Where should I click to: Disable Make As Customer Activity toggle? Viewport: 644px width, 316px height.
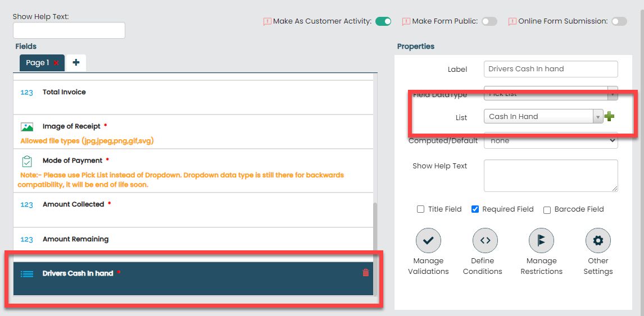[x=383, y=21]
